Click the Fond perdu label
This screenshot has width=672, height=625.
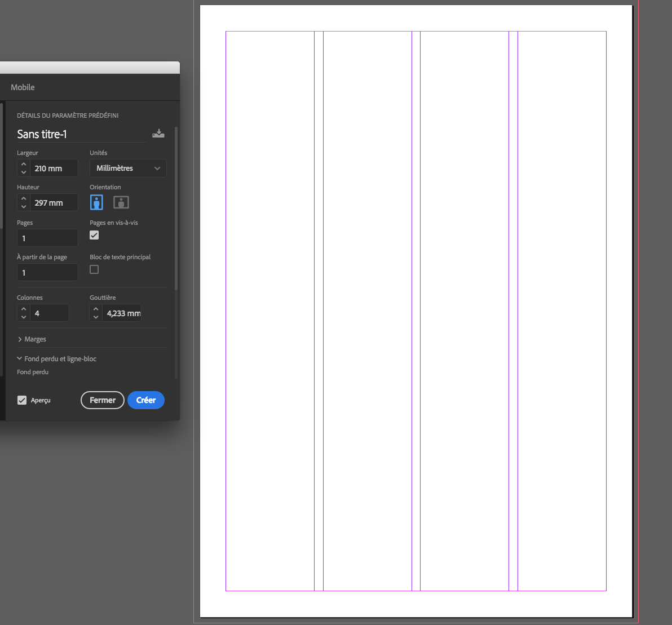33,373
